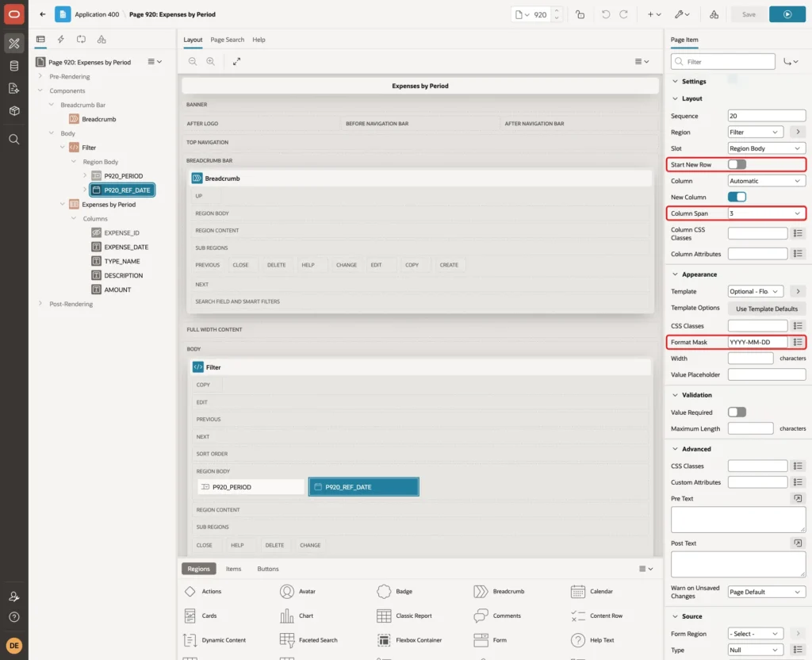Click the Sequence input field

pyautogui.click(x=767, y=116)
